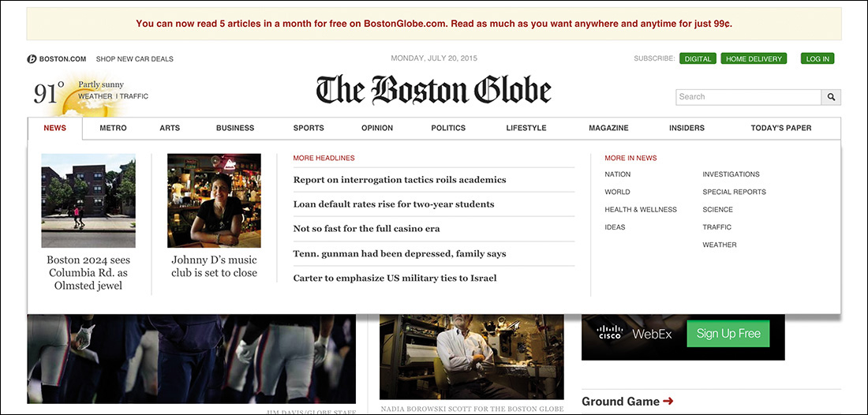Click the search magnifier icon button

pos(831,97)
